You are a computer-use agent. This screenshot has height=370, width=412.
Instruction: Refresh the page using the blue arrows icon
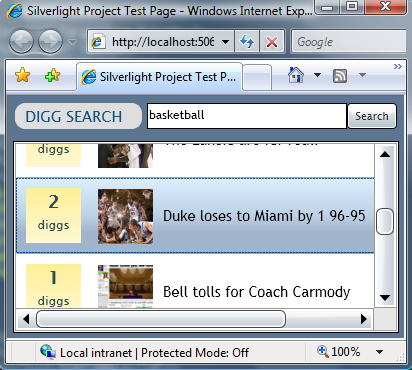coord(247,42)
